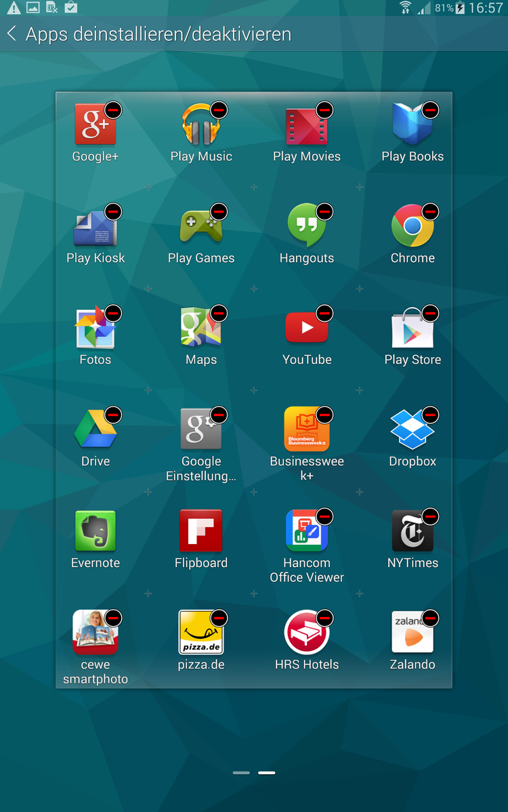Image resolution: width=508 pixels, height=812 pixels.
Task: Tap the battery indicator in status bar
Action: (x=460, y=8)
